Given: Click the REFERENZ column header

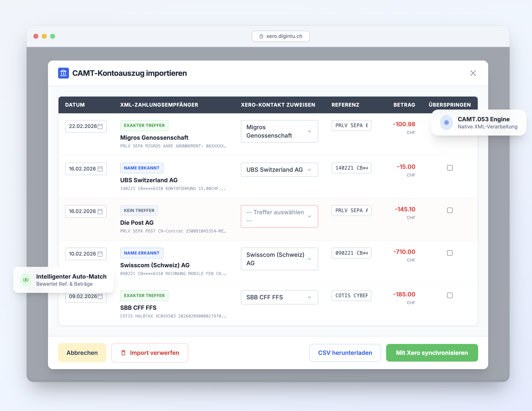Looking at the screenshot, I should 345,105.
